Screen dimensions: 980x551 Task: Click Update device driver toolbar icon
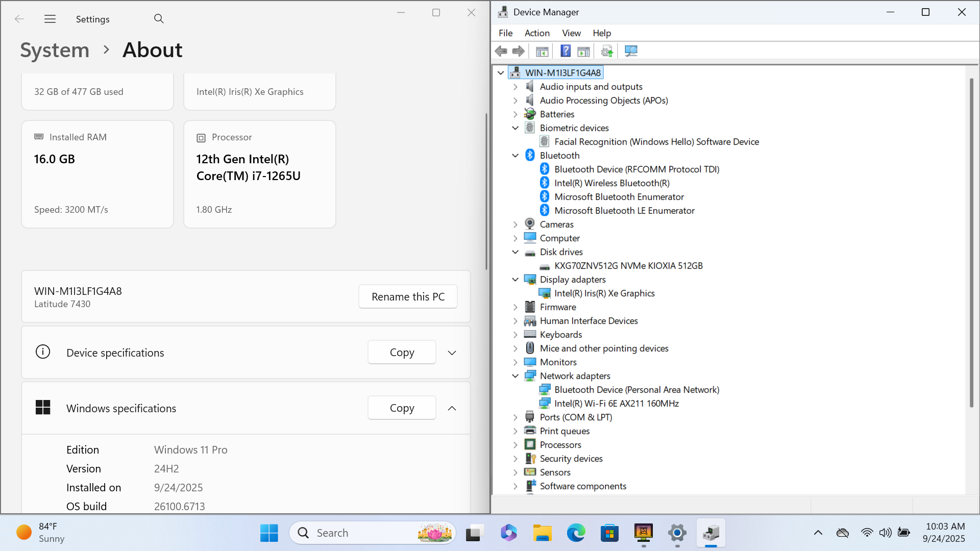click(x=607, y=51)
